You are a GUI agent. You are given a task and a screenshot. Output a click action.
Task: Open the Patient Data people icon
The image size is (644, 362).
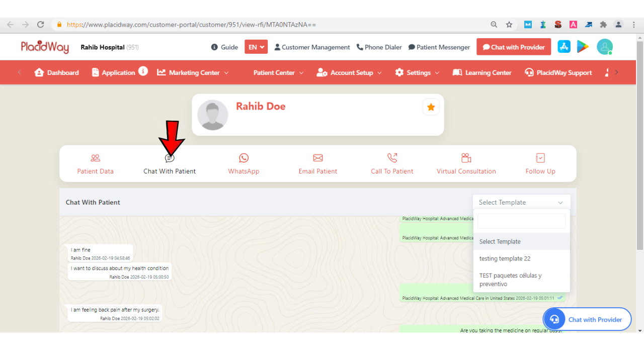click(95, 158)
